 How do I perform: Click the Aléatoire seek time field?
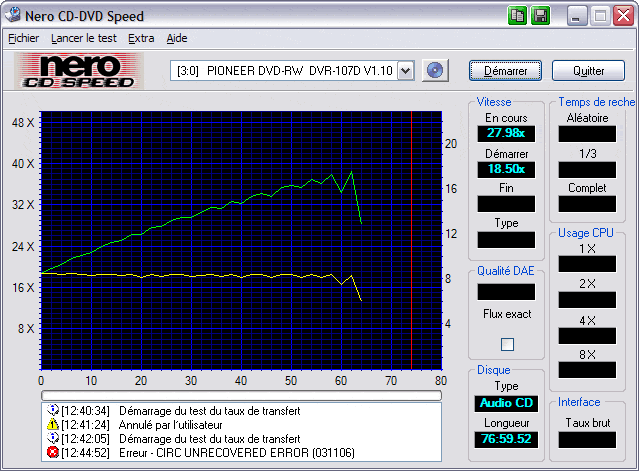(587, 134)
